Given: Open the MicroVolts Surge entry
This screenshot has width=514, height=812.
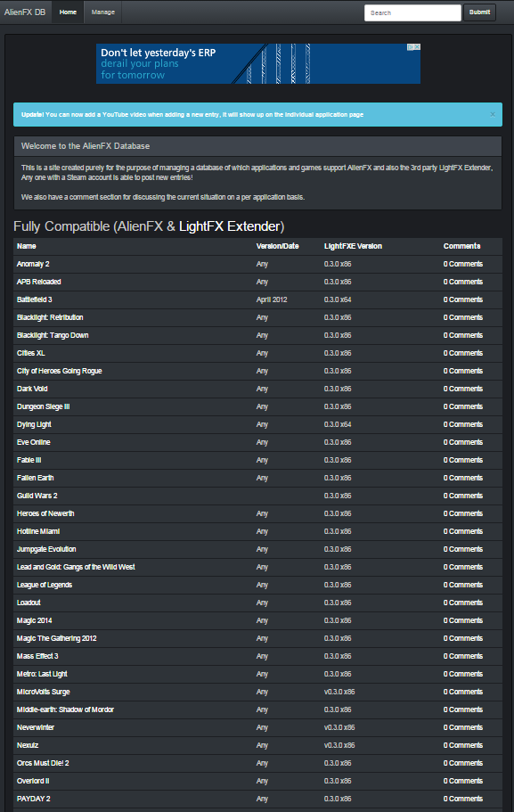Looking at the screenshot, I should (x=43, y=692).
